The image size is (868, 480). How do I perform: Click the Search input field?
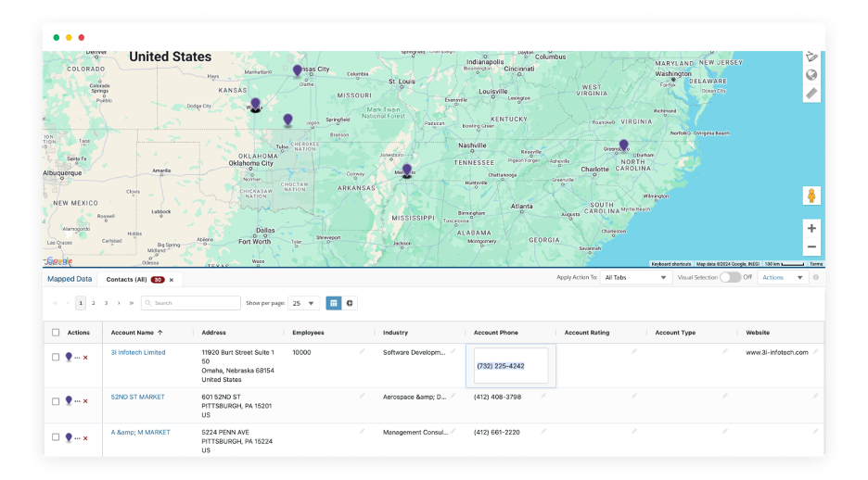tap(191, 303)
